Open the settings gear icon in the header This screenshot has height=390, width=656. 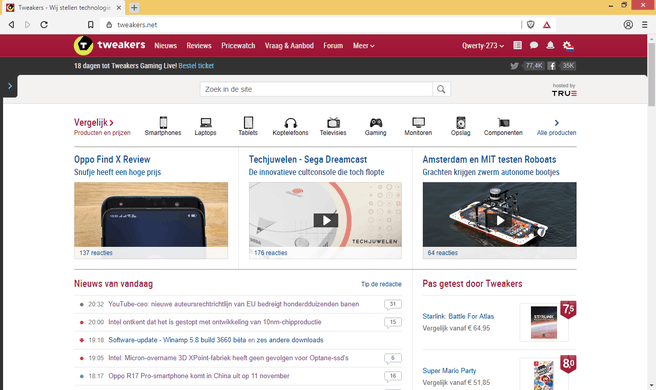568,45
